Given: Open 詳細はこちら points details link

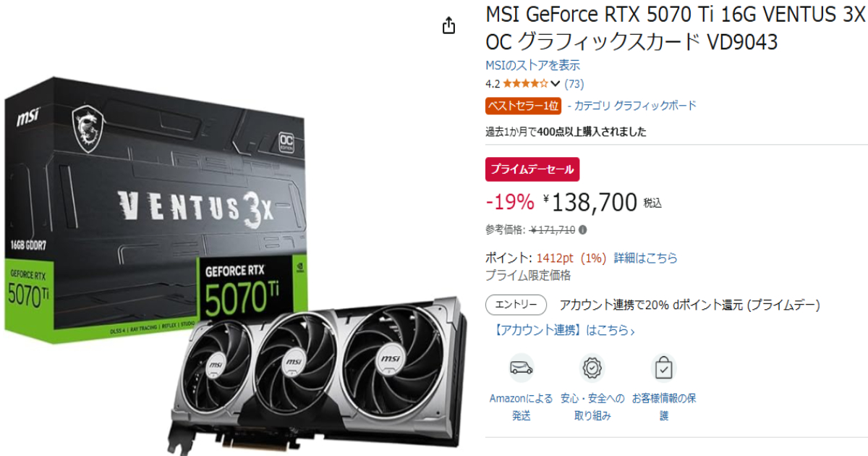Looking at the screenshot, I should coord(646,258).
